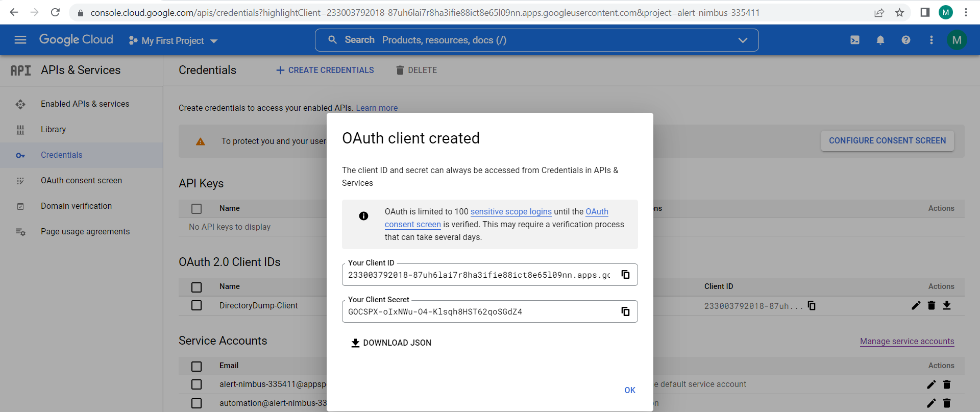
Task: Share this page via share icon
Action: click(879, 13)
